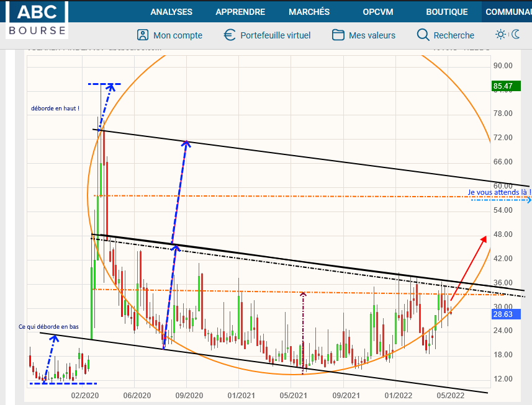Click the 90.00 price axis label
Viewport: 532px width, 405px height.
pos(503,65)
